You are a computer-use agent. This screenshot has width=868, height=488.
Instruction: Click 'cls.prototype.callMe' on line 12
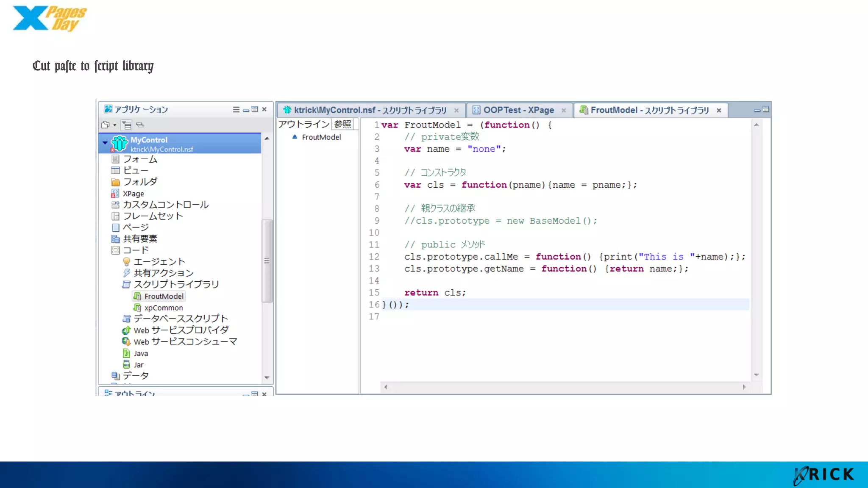tap(461, 257)
